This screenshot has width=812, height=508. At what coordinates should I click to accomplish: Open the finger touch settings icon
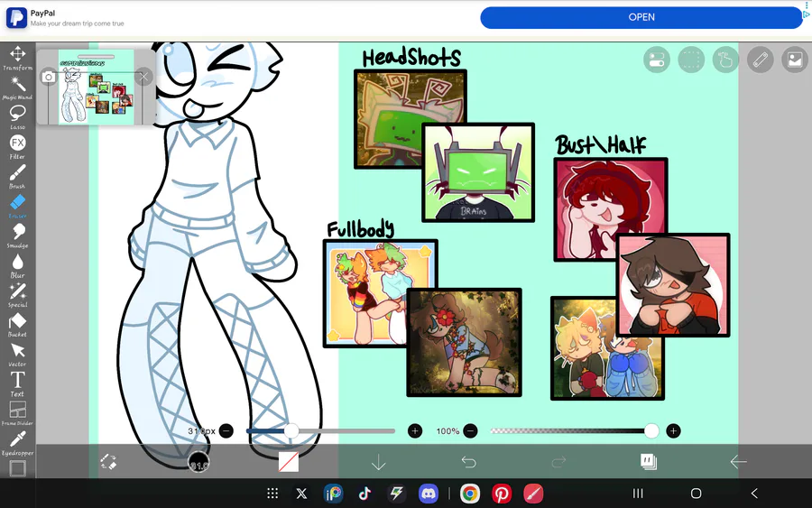(725, 60)
